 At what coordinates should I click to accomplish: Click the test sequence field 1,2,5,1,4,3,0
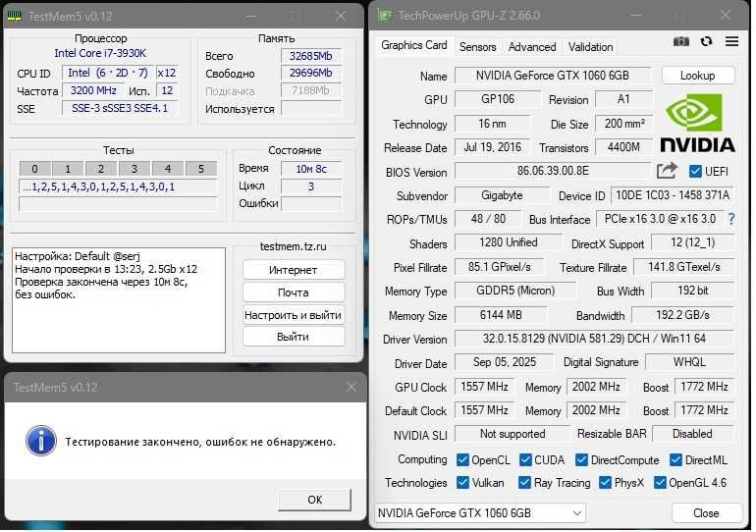[x=118, y=186]
